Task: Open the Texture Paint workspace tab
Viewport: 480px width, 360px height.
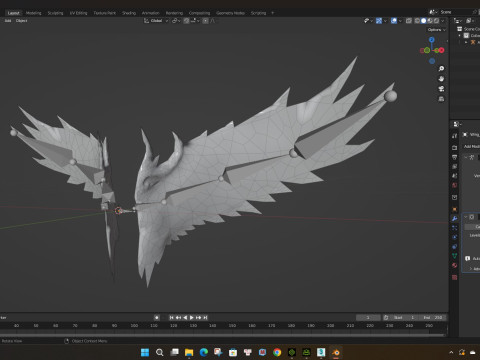Action: pyautogui.click(x=104, y=13)
